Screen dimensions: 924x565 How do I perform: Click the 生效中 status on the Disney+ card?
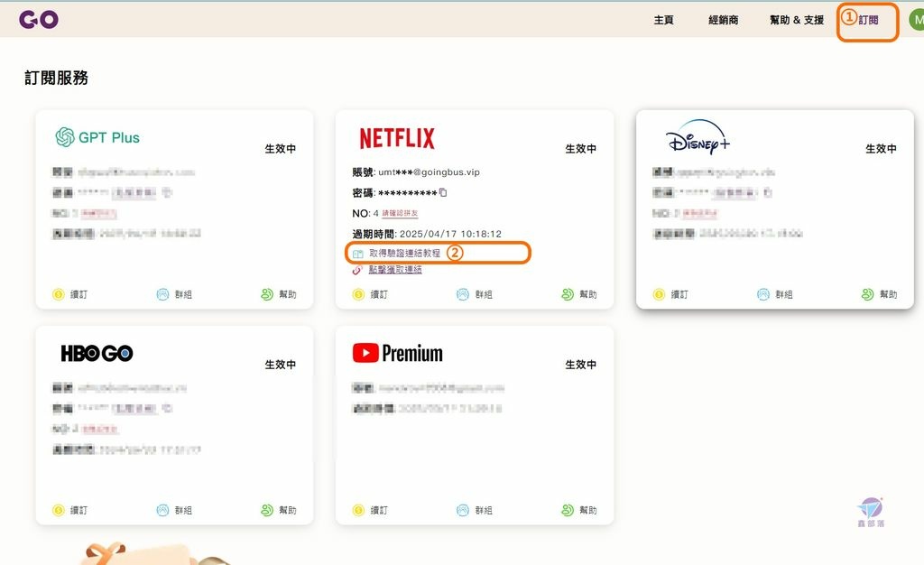(881, 149)
